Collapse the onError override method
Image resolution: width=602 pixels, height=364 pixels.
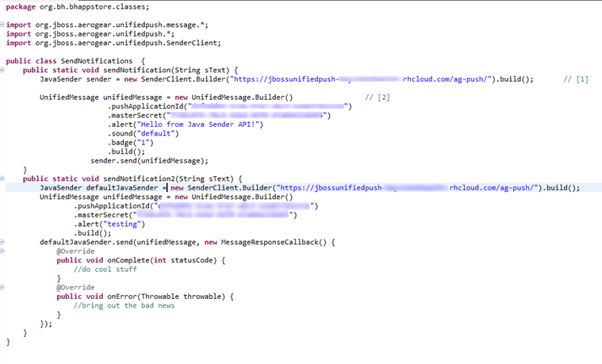[x=2, y=287]
